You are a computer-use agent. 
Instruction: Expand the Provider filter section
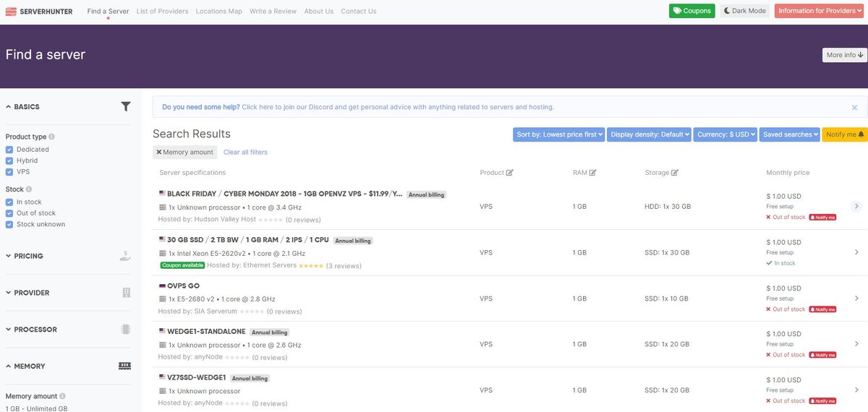click(27, 293)
